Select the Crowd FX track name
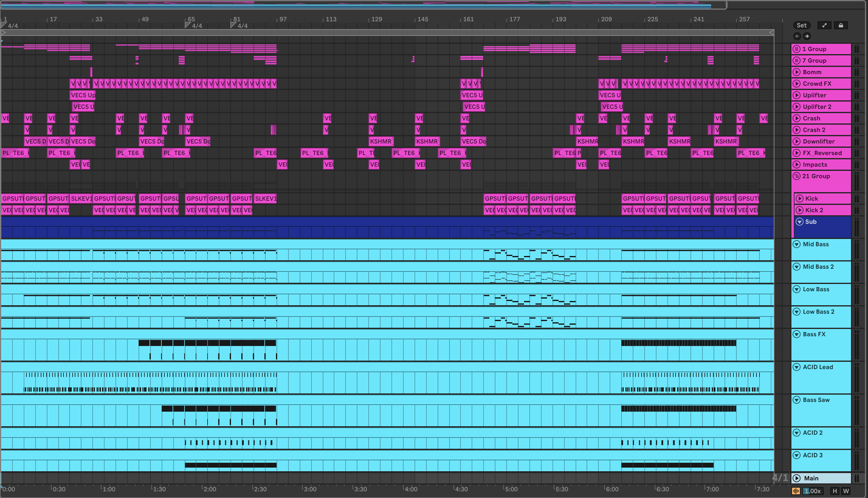 [817, 84]
